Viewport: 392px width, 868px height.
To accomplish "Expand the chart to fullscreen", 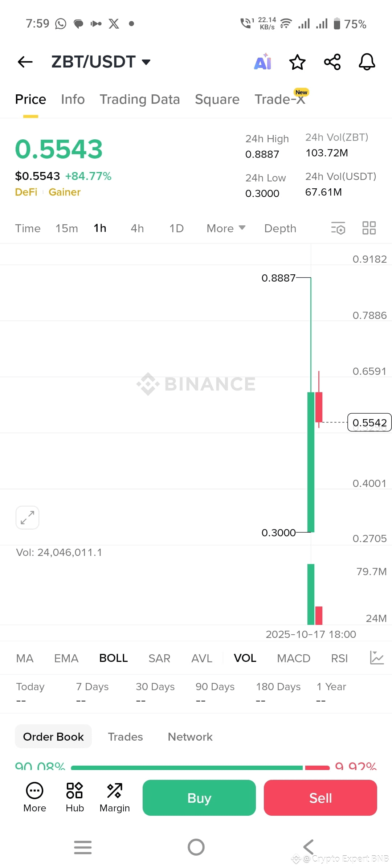I will pyautogui.click(x=28, y=517).
